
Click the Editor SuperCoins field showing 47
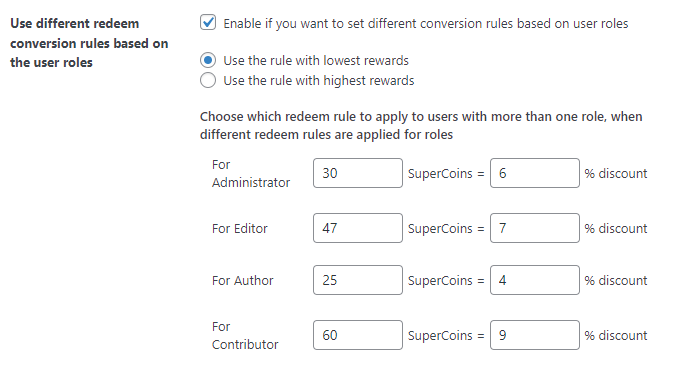click(358, 228)
